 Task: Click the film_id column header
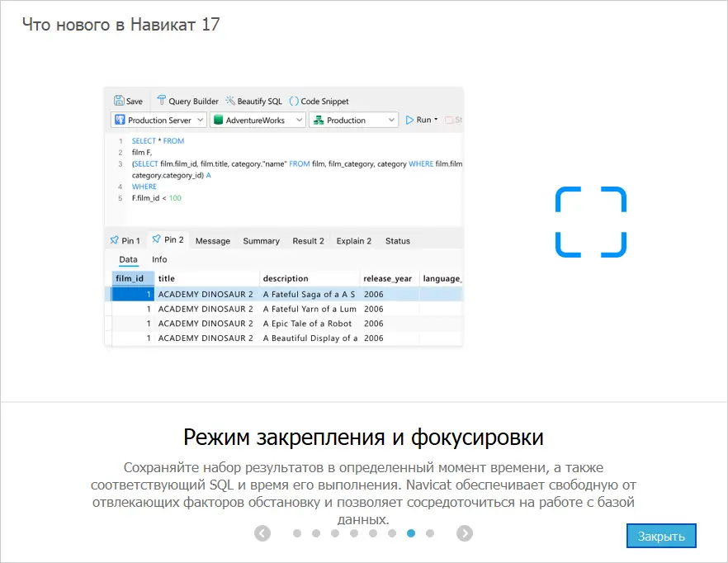133,278
